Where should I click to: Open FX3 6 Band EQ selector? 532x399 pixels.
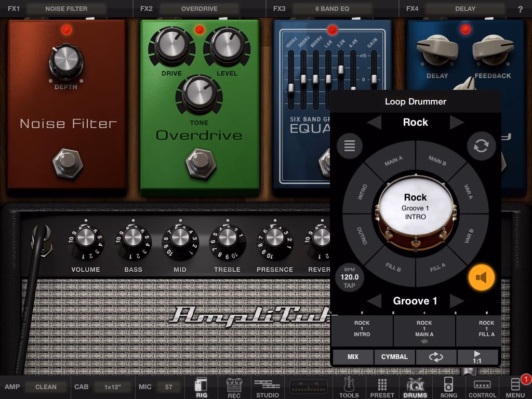point(332,9)
